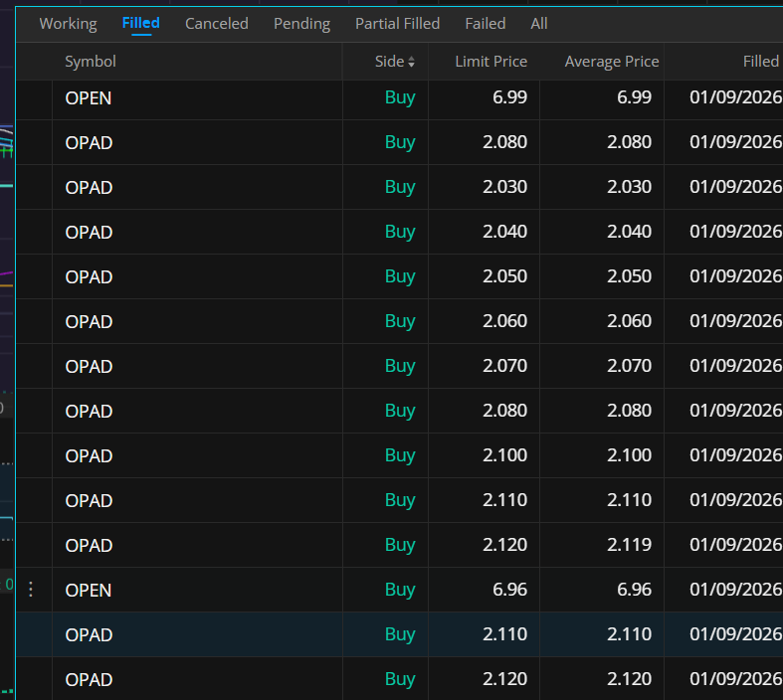Click limit price 6.96

click(509, 590)
